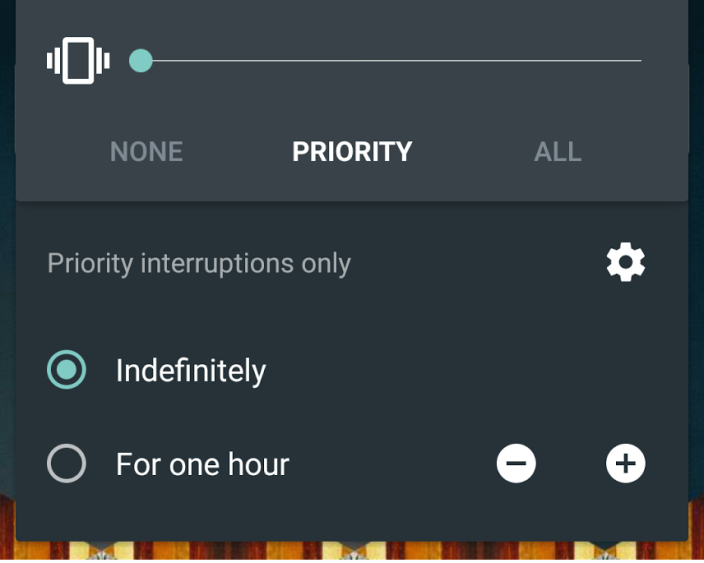
Task: Switch to the PRIORITY interruptions tab
Action: [352, 152]
